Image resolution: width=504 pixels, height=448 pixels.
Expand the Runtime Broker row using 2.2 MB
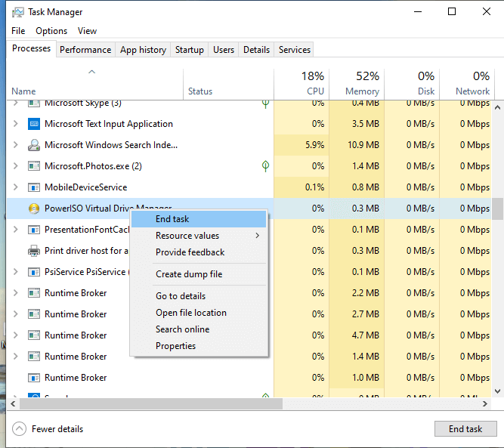coord(15,293)
